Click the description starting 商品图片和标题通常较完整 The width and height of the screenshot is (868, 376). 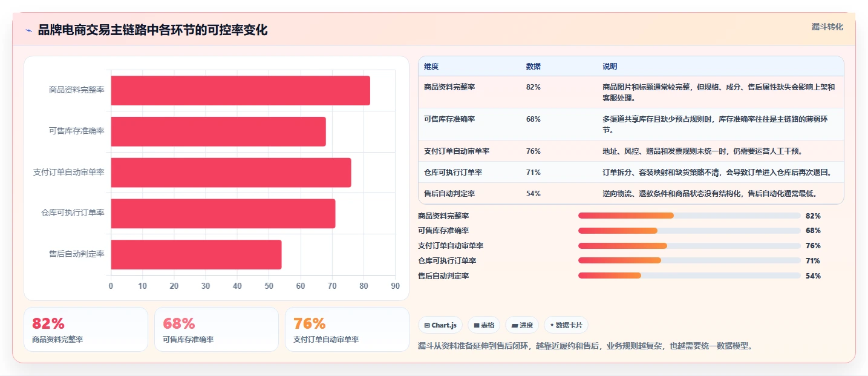coord(719,92)
